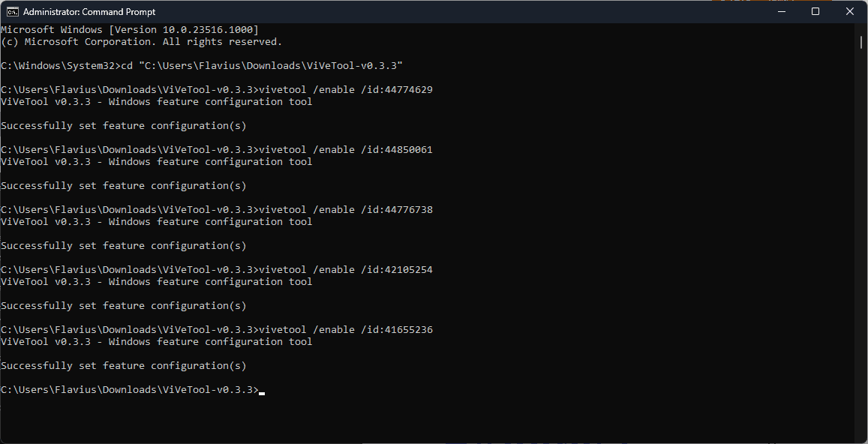Click the cd ViVeTool-v0.3.3 command line
Image resolution: width=868 pixels, height=444 pixels.
[x=202, y=66]
